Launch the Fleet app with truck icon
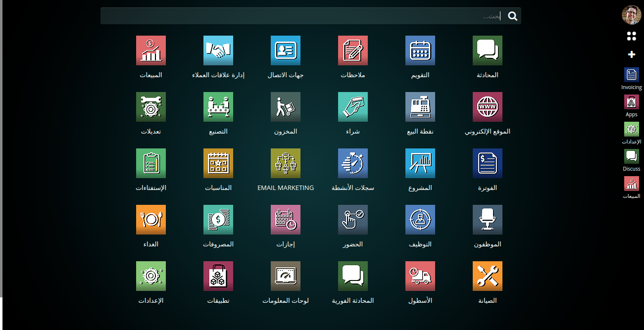The width and height of the screenshot is (644, 330). (420, 276)
